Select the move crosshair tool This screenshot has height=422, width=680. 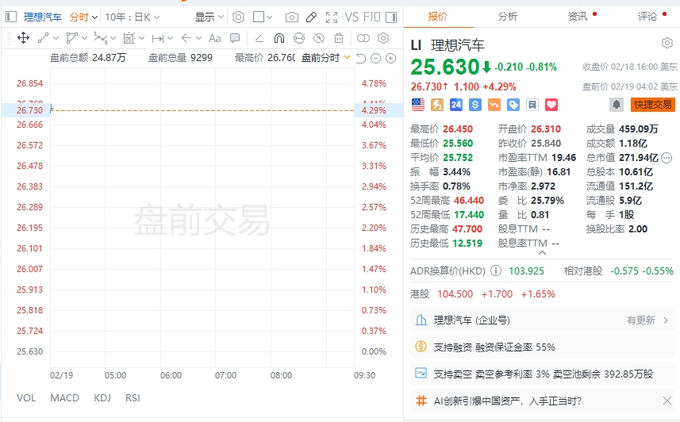(x=23, y=38)
